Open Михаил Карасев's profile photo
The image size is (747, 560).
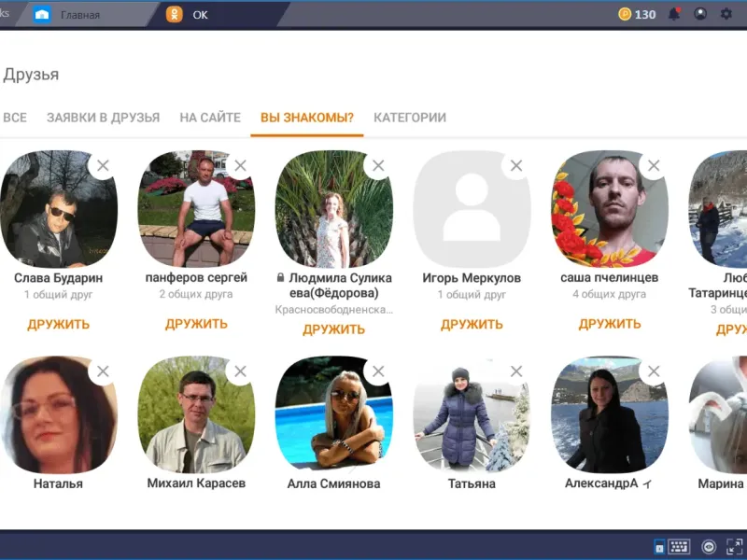point(196,414)
